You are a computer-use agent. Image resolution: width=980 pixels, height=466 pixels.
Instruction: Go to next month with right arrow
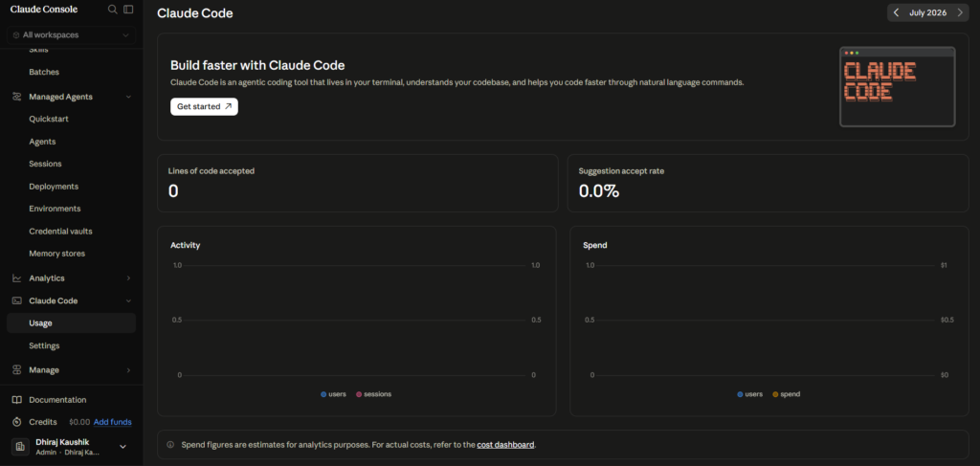tap(960, 12)
